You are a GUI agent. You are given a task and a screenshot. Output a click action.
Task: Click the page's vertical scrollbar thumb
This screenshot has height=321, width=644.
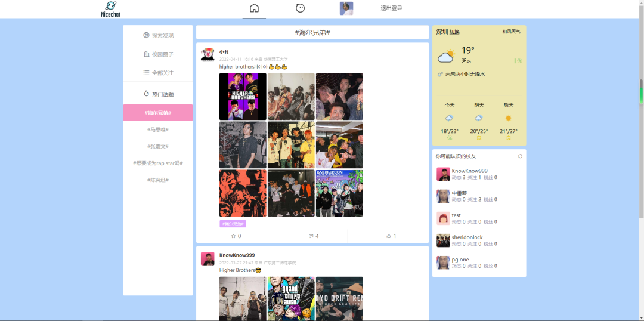pos(641,91)
